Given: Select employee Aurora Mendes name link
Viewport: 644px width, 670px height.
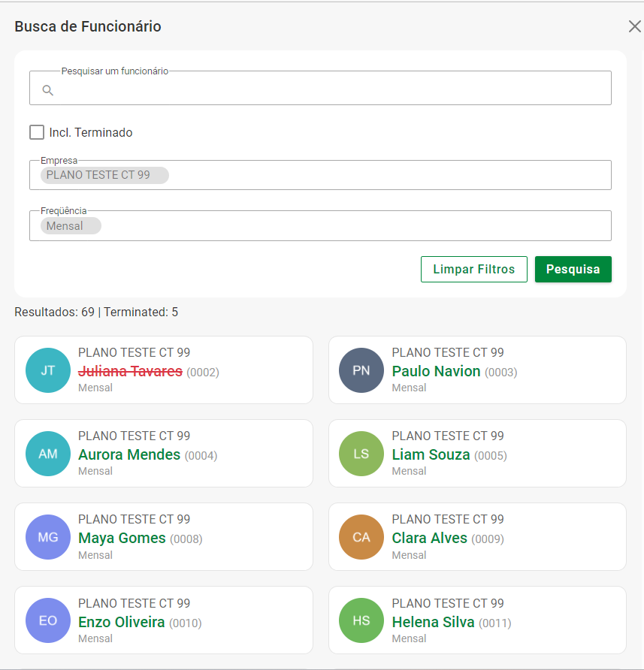Looking at the screenshot, I should pos(129,454).
